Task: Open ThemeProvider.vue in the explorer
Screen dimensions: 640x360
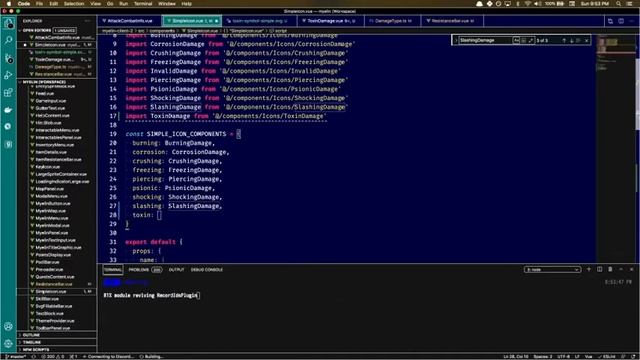Action: [55, 321]
